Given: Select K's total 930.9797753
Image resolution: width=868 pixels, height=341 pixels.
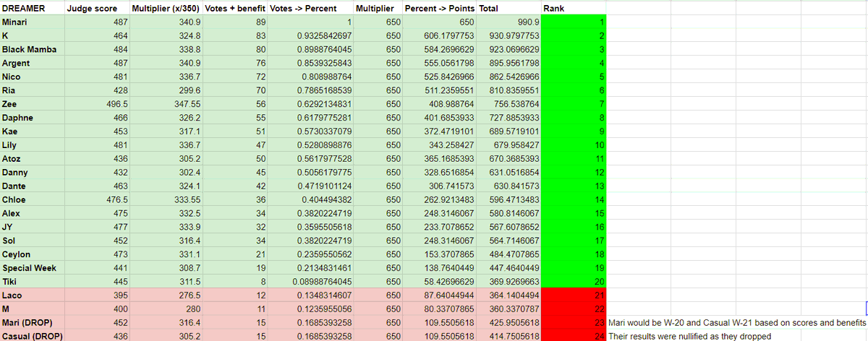Looking at the screenshot, I should tap(509, 36).
